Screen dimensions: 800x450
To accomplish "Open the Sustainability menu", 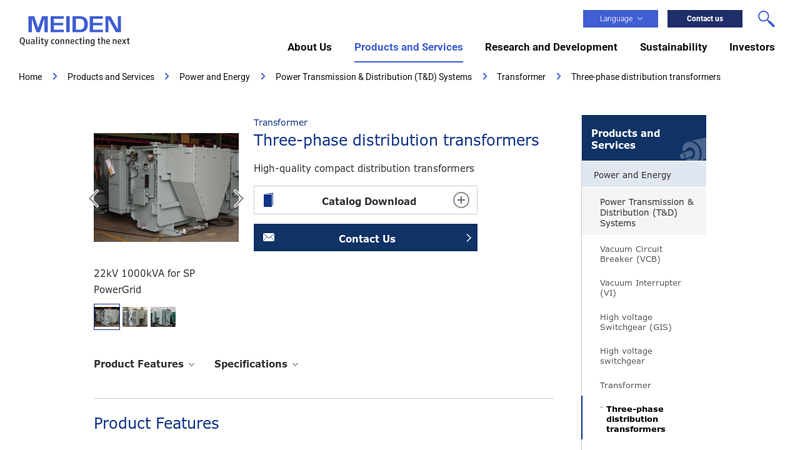I will (673, 47).
